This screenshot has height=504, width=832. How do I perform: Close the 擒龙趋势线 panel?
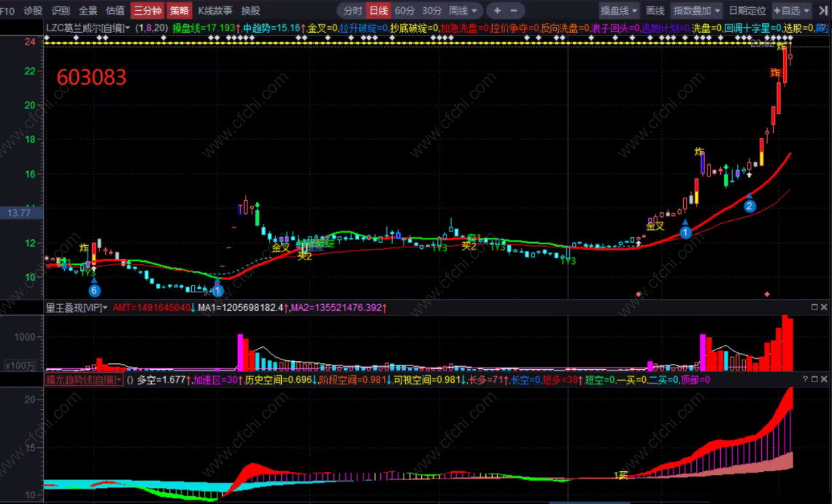coord(824,379)
